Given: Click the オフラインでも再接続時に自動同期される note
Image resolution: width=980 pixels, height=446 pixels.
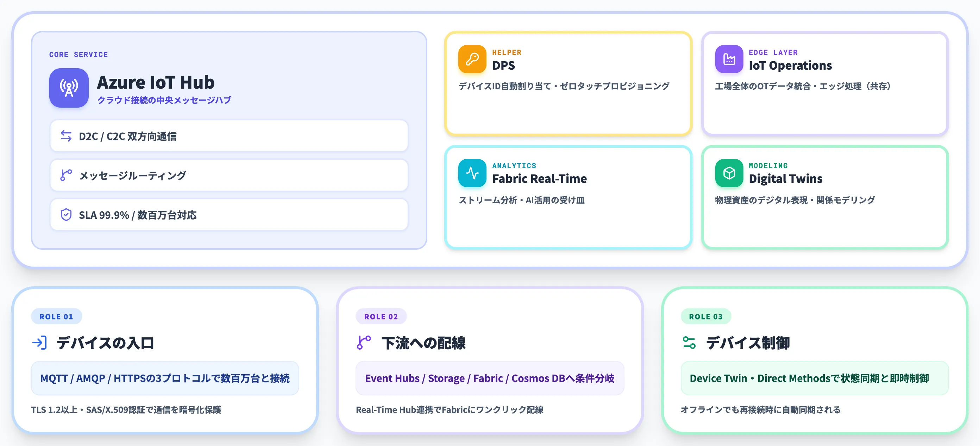Looking at the screenshot, I should pos(760,409).
